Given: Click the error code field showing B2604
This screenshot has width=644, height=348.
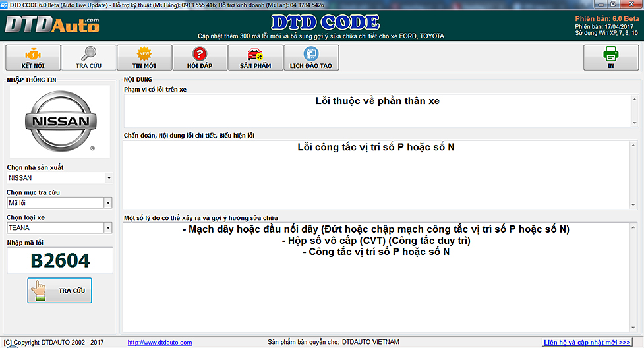Looking at the screenshot, I should click(60, 260).
